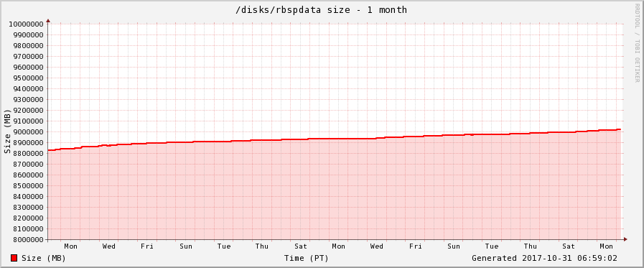Click the 'Time (PT)' axis title
This screenshot has width=644, height=268.
click(307, 259)
